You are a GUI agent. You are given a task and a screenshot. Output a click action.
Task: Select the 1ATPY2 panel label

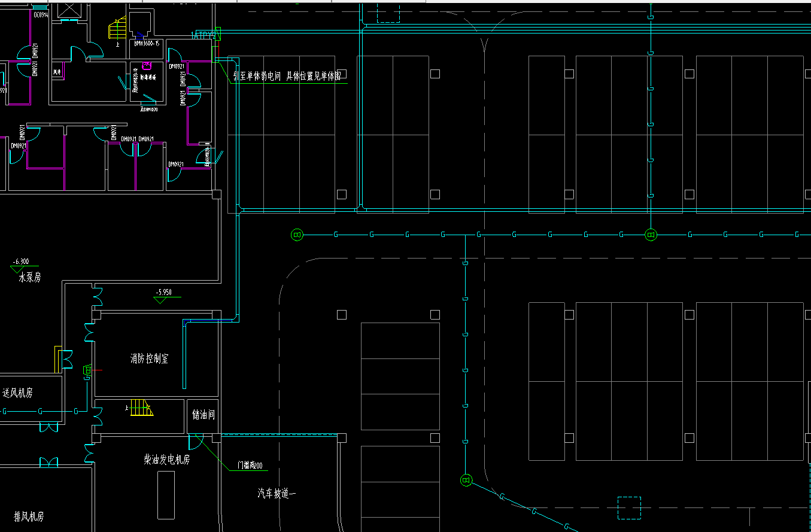coord(202,37)
